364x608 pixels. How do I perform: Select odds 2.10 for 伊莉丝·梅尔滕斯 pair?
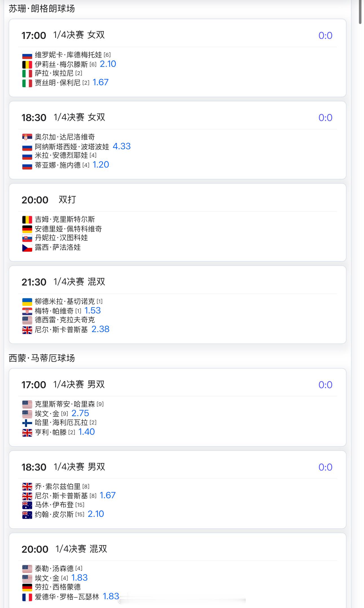click(108, 64)
